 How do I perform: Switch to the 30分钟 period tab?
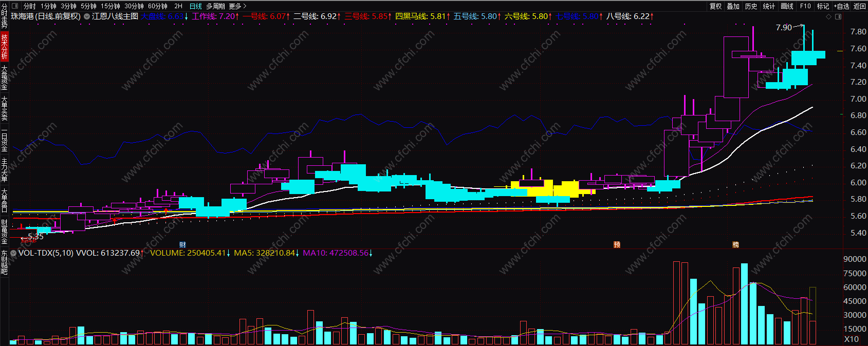134,6
